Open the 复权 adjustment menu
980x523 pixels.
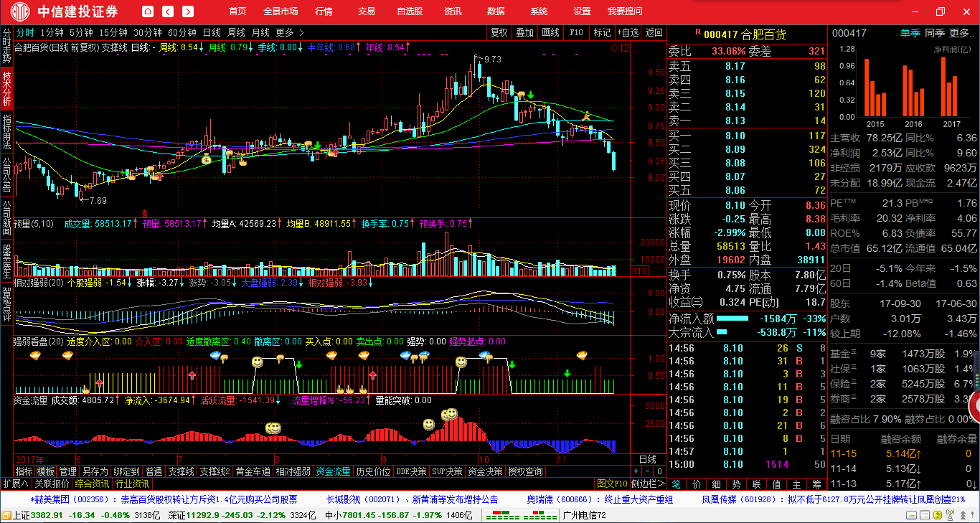point(499,32)
